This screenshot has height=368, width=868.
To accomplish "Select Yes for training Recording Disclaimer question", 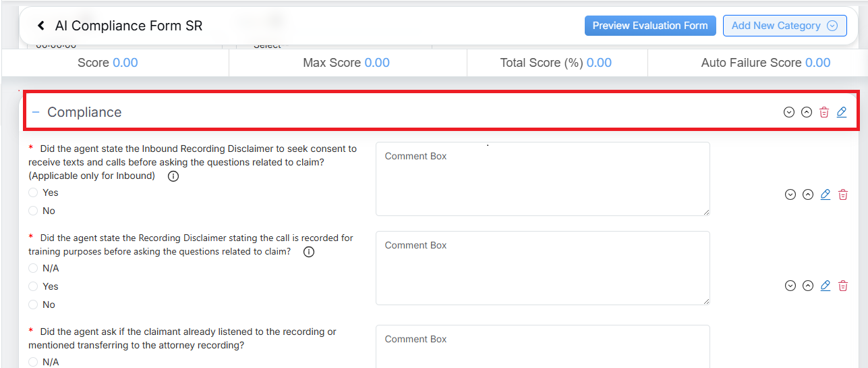I will click(x=33, y=286).
